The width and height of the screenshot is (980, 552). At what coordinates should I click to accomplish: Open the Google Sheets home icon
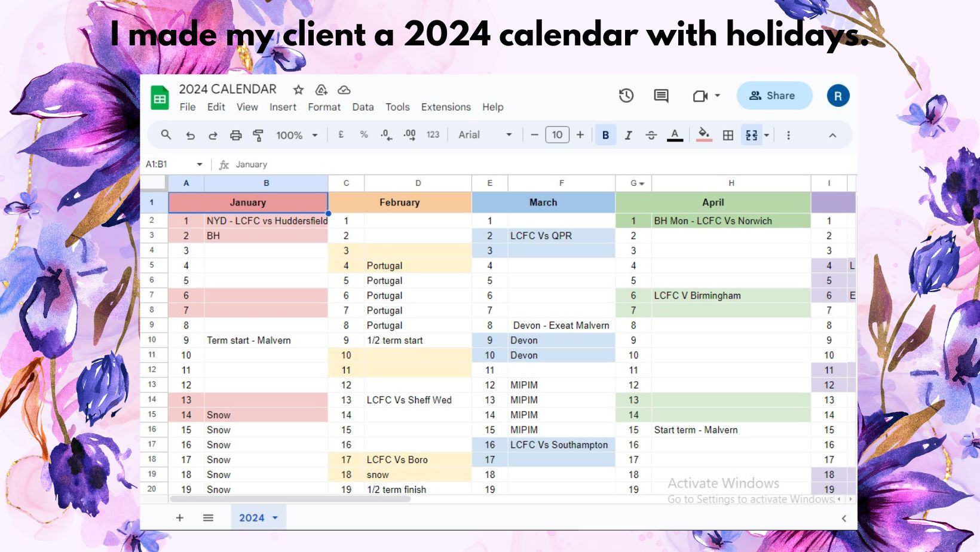pyautogui.click(x=160, y=98)
